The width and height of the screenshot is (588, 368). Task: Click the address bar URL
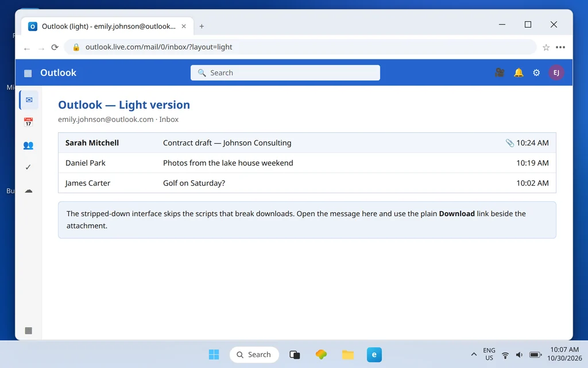pos(158,47)
